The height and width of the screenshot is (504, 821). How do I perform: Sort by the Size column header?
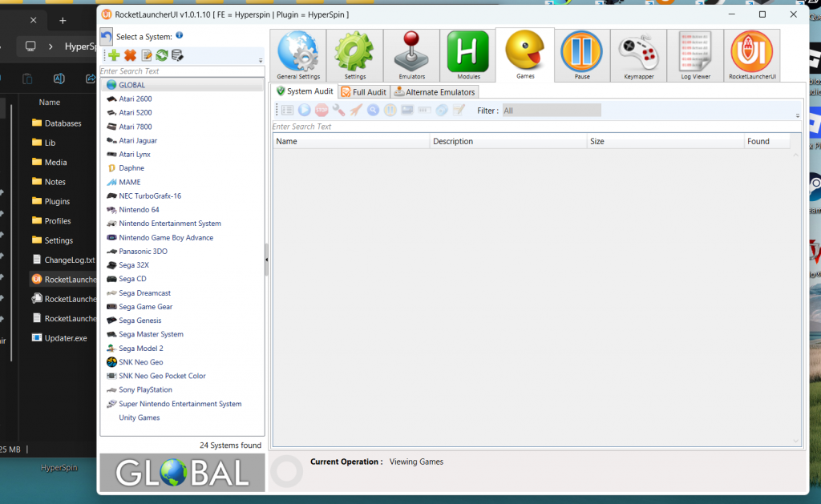point(665,141)
